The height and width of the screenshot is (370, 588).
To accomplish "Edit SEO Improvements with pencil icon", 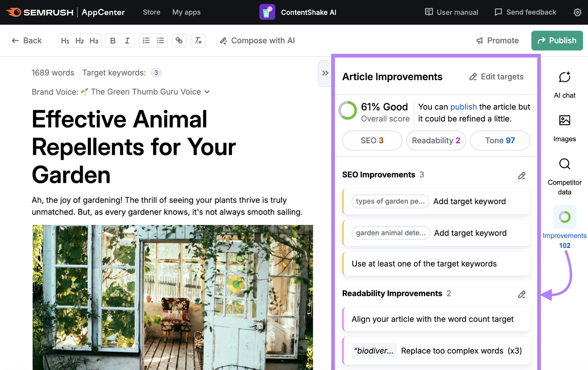I will click(x=522, y=175).
